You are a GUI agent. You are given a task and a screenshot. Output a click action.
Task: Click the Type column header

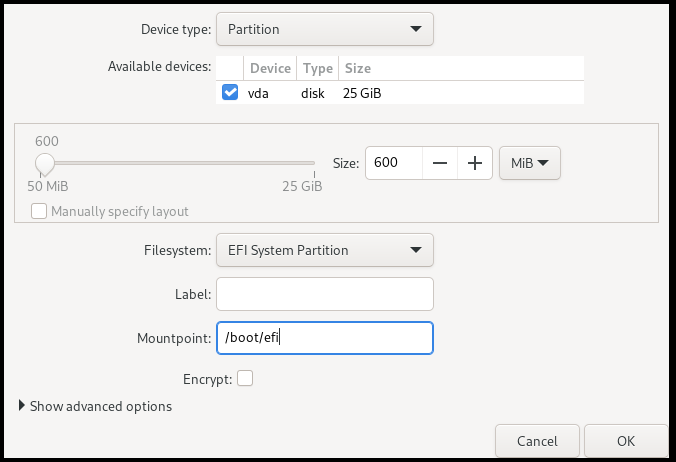(x=317, y=69)
